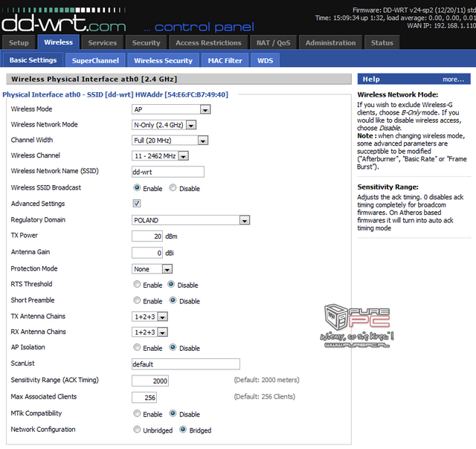Open the SuperChannel sub-tab
476x449 pixels.
point(95,60)
